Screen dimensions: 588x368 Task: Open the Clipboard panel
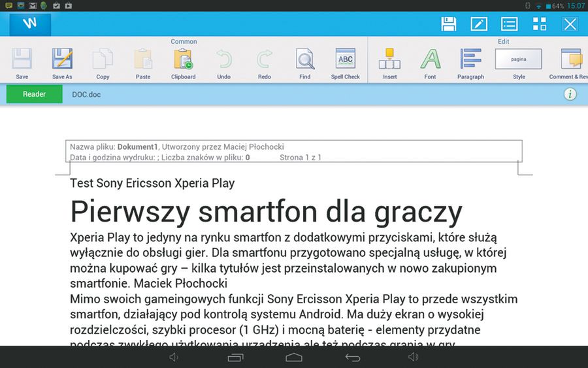tap(184, 64)
